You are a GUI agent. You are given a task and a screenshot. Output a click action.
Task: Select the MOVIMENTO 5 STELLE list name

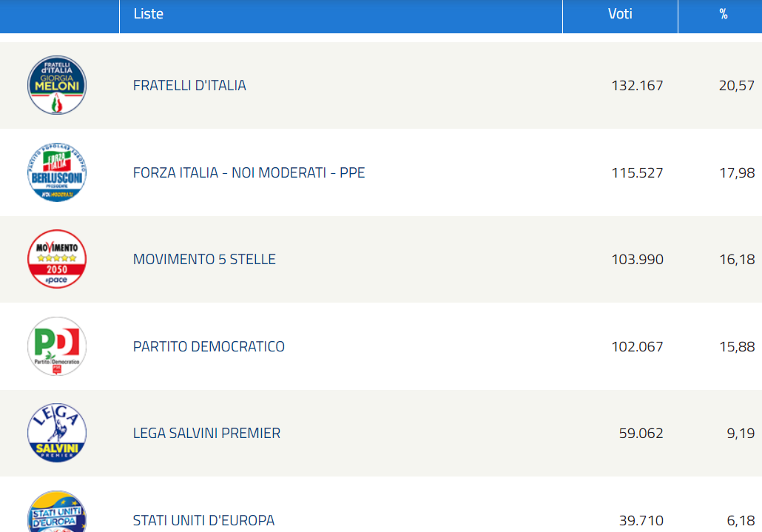point(204,260)
